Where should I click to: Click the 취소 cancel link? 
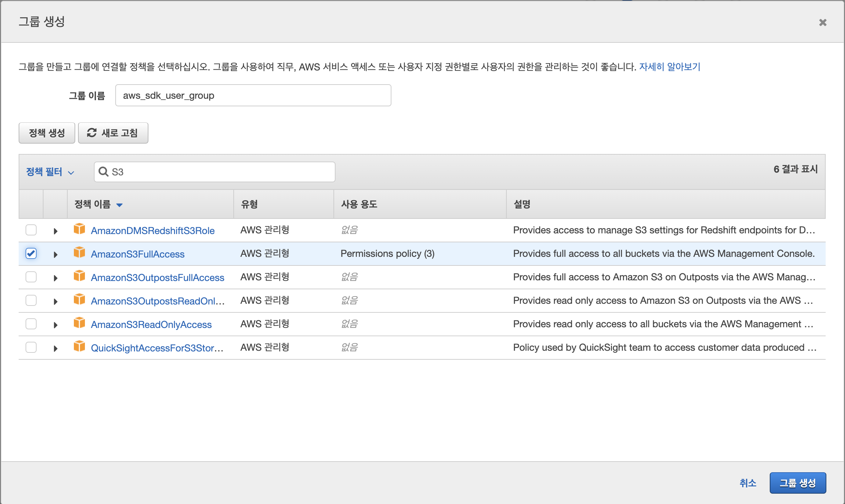(748, 483)
